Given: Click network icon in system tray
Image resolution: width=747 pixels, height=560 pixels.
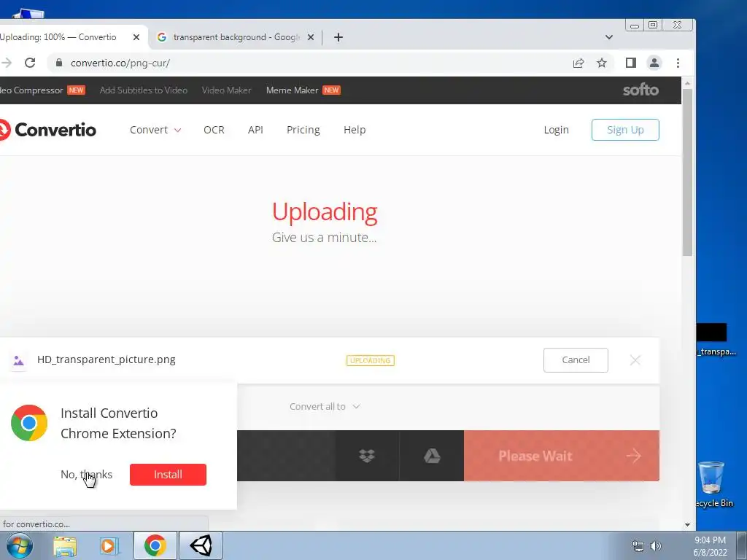Looking at the screenshot, I should [638, 546].
